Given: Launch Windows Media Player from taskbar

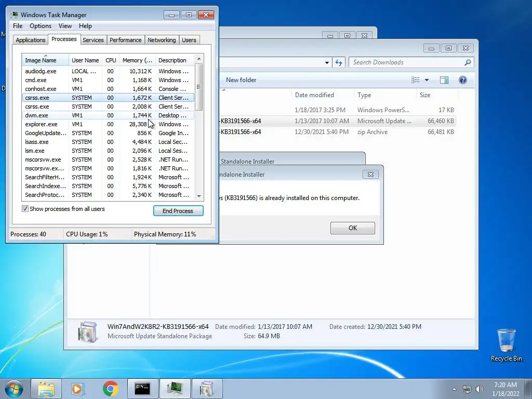Looking at the screenshot, I should (78, 389).
